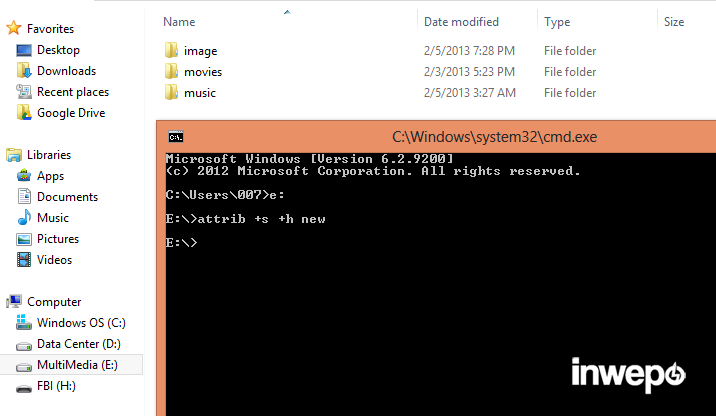Select MultiMedia (E:) label
Image resolution: width=716 pixels, height=416 pixels.
(x=77, y=365)
